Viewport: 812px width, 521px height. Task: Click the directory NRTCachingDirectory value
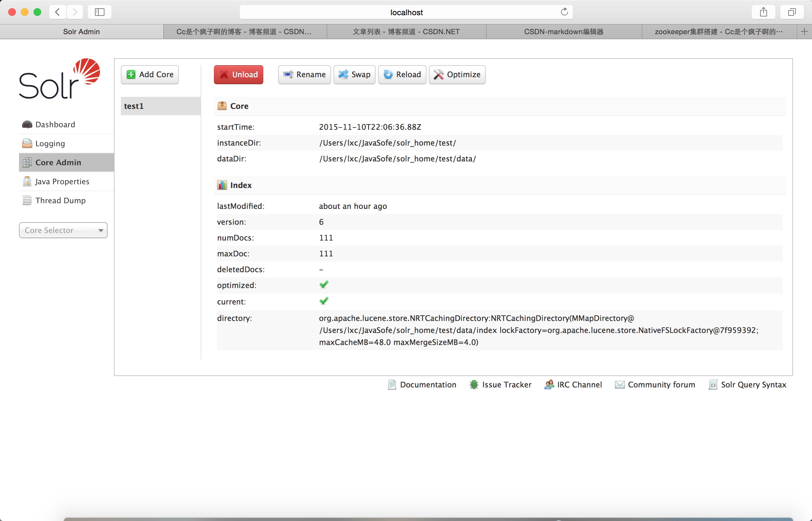(539, 330)
